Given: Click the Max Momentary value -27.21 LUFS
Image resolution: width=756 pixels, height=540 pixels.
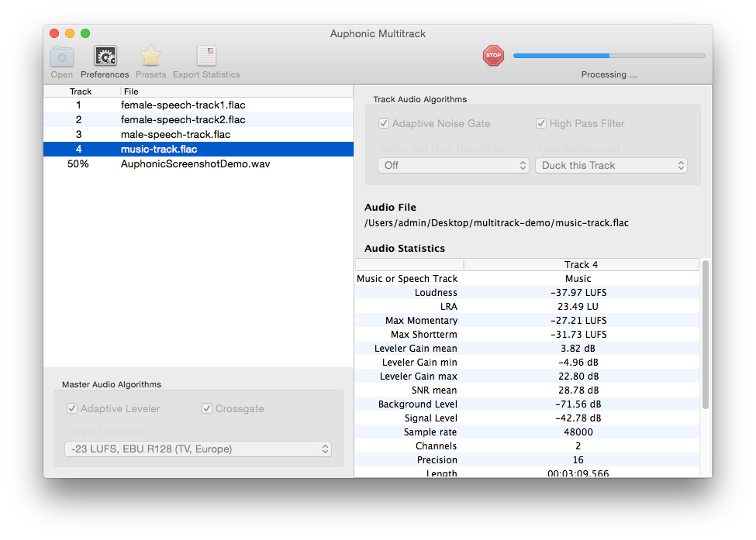Looking at the screenshot, I should coord(578,320).
